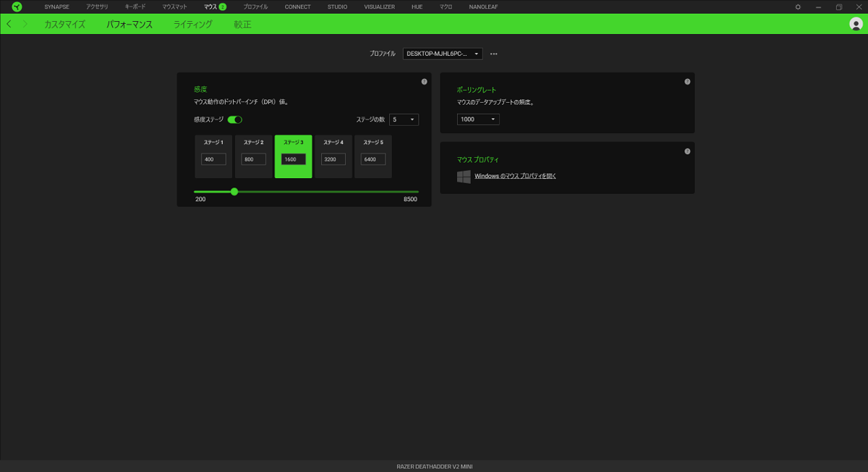Open the NANOLEAF tab

[x=483, y=7]
